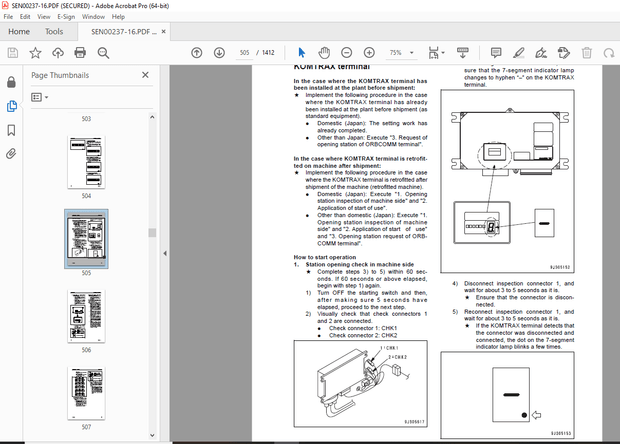Add a comment note
Image resolution: width=620 pixels, height=444 pixels.
(496, 53)
